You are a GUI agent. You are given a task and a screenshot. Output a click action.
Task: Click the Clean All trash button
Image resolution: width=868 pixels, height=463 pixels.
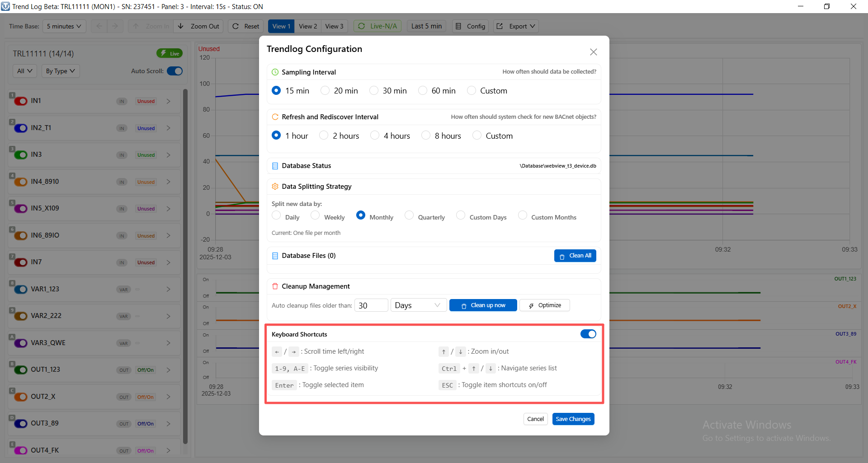(575, 256)
